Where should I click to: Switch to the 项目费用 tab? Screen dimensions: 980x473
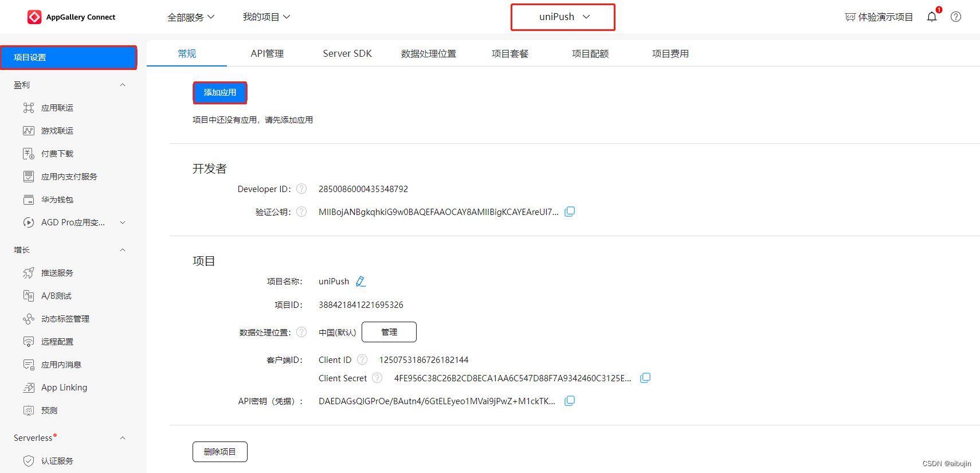pos(671,53)
